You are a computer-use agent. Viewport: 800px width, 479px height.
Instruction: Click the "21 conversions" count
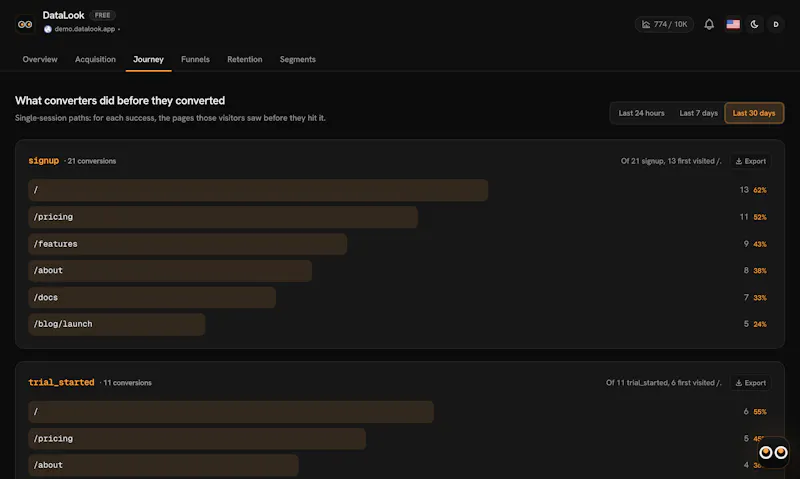(x=91, y=161)
